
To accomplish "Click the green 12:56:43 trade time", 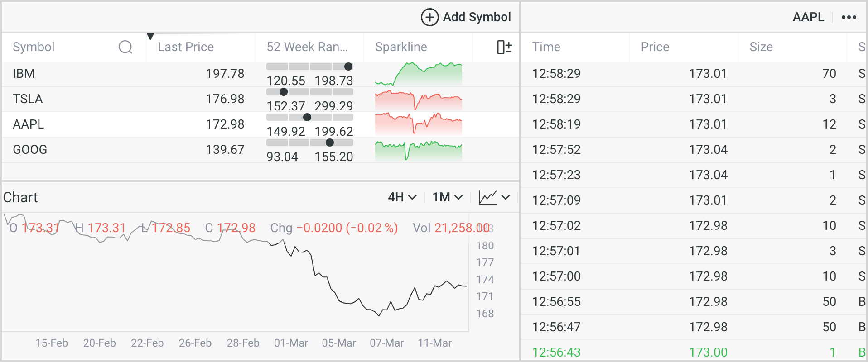I will [x=556, y=352].
